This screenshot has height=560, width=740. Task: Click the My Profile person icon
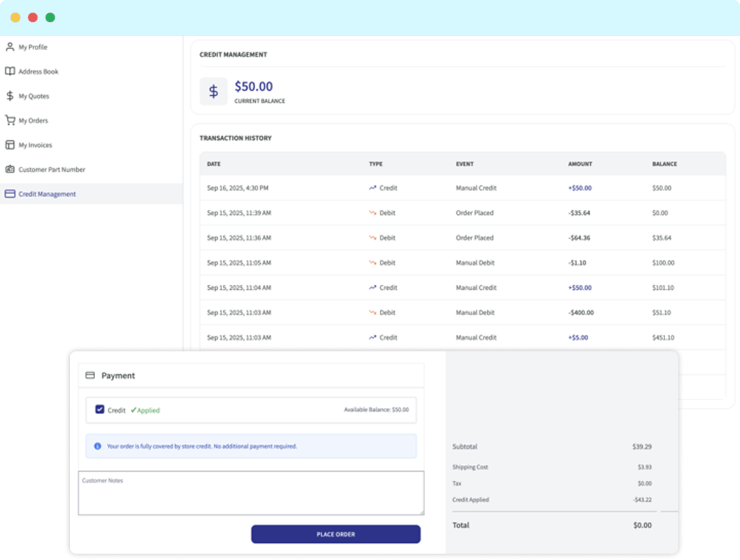pos(10,47)
